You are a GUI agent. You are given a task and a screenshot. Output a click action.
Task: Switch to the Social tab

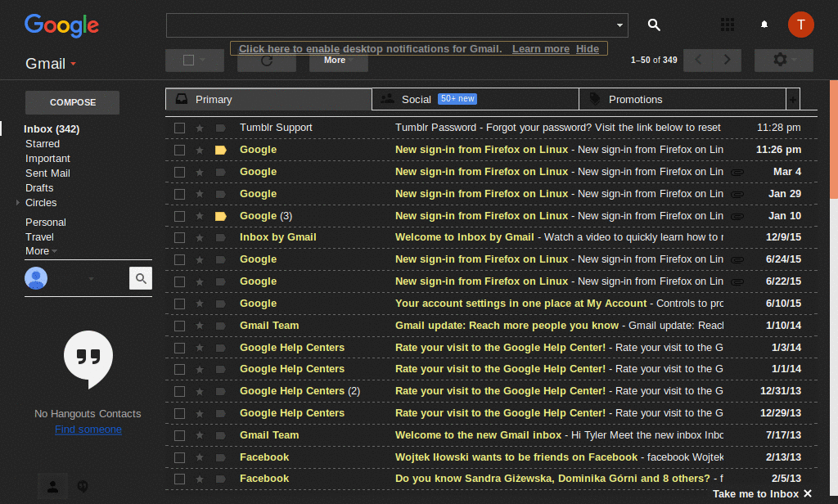pos(475,100)
